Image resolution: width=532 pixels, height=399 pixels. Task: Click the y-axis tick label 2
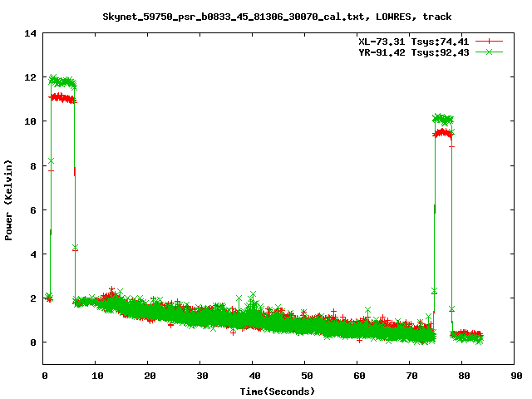[33, 298]
